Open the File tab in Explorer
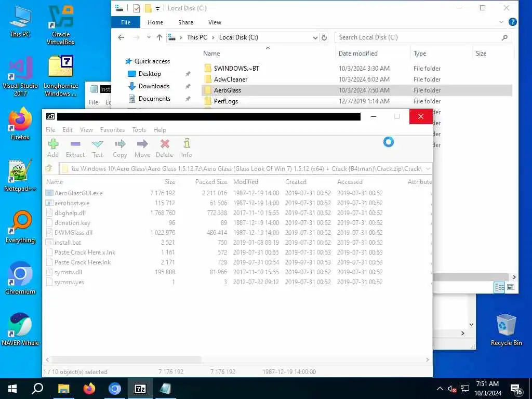532x399 pixels. click(x=126, y=22)
